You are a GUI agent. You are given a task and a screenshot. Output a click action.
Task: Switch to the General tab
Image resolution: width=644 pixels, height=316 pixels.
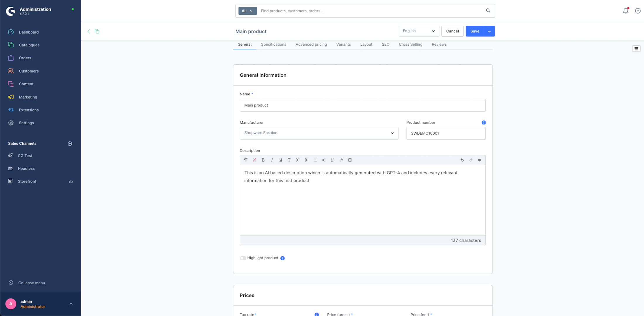(x=244, y=44)
